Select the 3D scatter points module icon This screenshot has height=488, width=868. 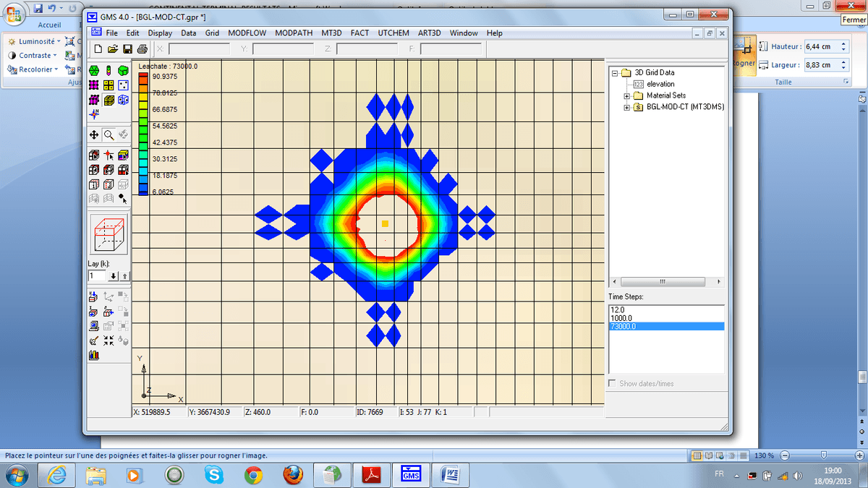coord(123,100)
